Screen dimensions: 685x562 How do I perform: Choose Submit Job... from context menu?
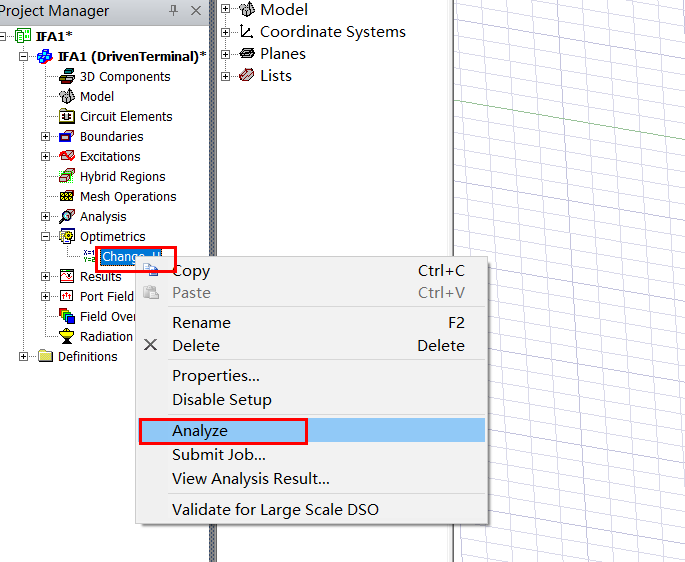(312, 454)
